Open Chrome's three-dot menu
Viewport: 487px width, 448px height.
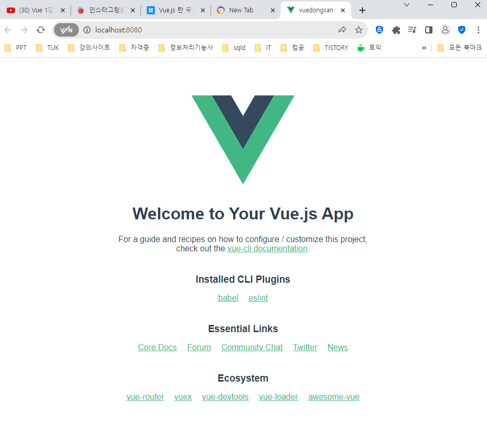coord(478,30)
